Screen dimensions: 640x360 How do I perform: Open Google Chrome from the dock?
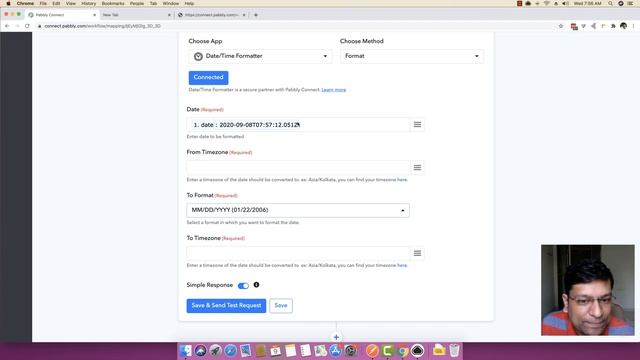click(402, 351)
